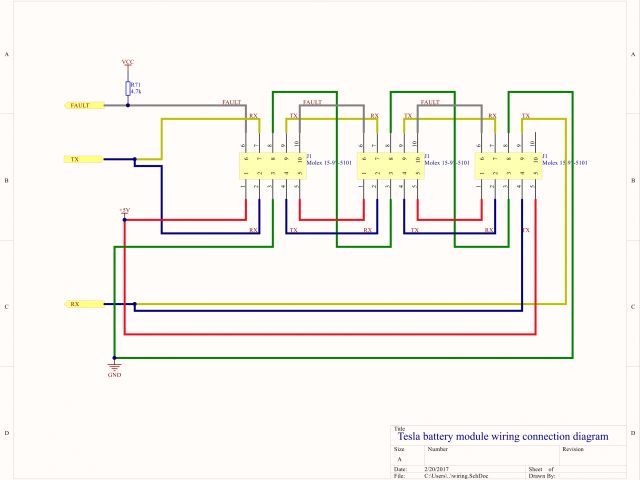Select the leftmost Molex connector body
640x480 pixels.
(271, 166)
